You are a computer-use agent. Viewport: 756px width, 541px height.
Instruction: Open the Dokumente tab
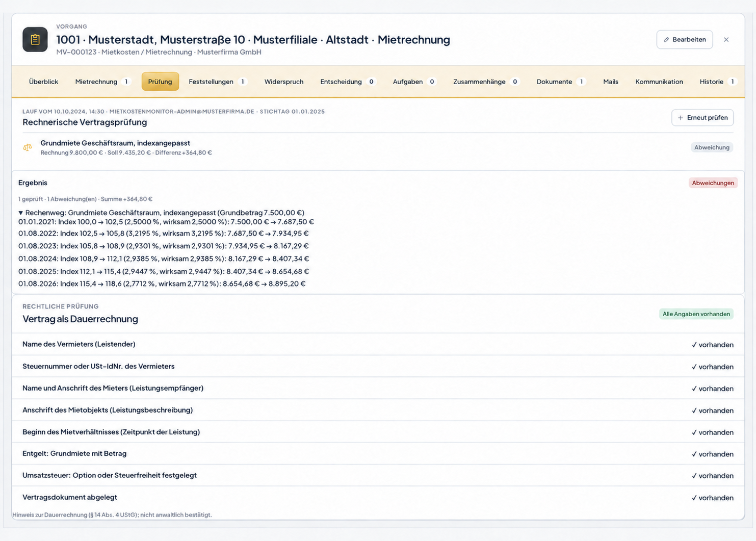point(561,82)
